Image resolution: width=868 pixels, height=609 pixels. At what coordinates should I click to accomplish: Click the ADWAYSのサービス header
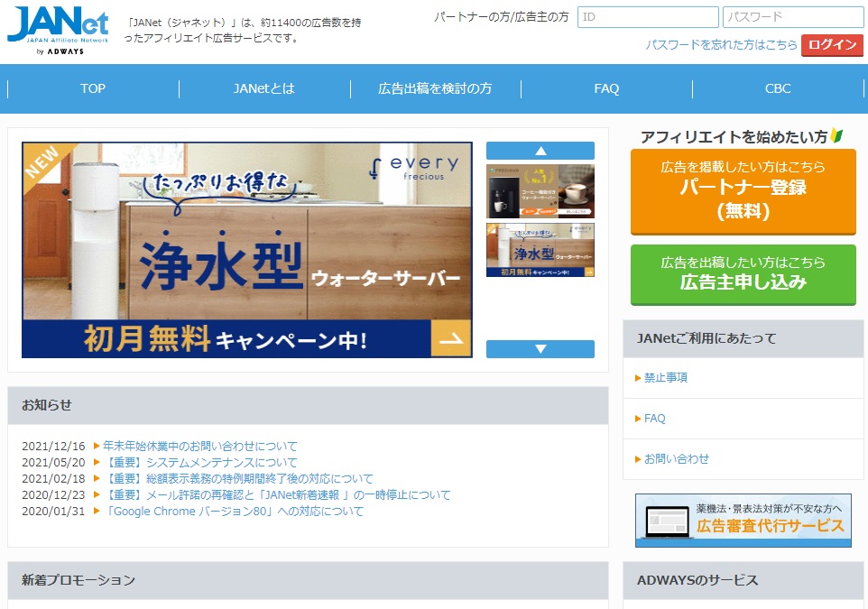(743, 580)
